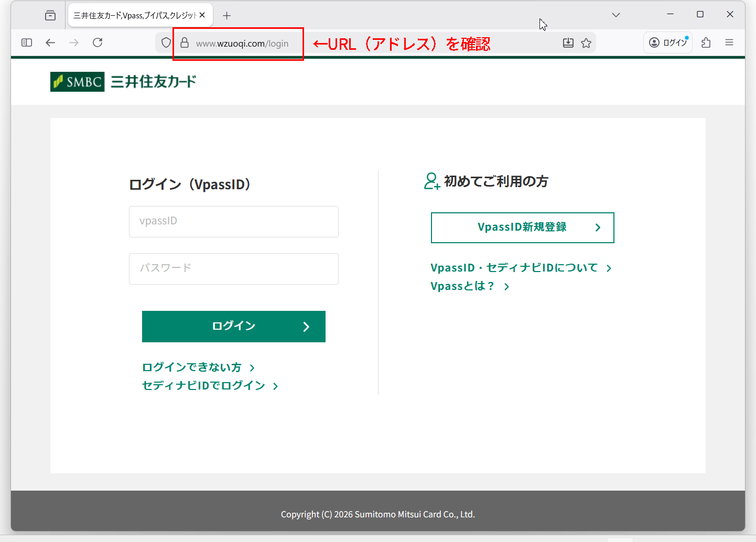Open the tab overview chevron
This screenshot has height=542, width=756.
click(615, 15)
